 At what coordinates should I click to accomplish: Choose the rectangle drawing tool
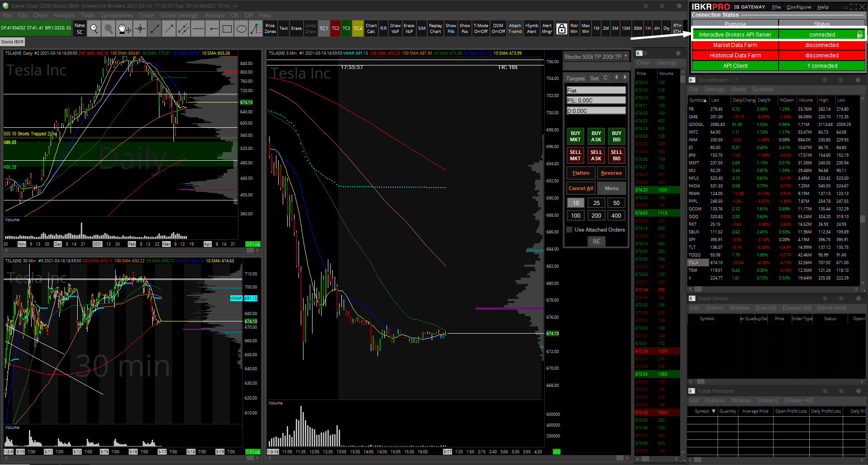(x=227, y=29)
